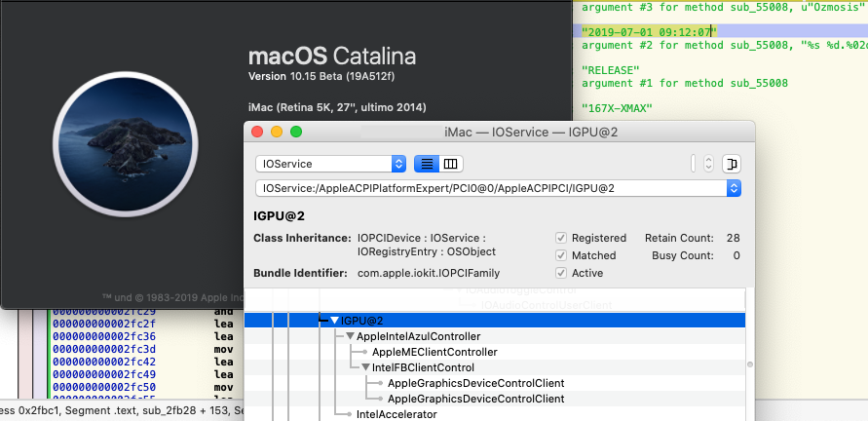Close the IORegistryExplorer window
This screenshot has width=868, height=421.
click(x=257, y=132)
